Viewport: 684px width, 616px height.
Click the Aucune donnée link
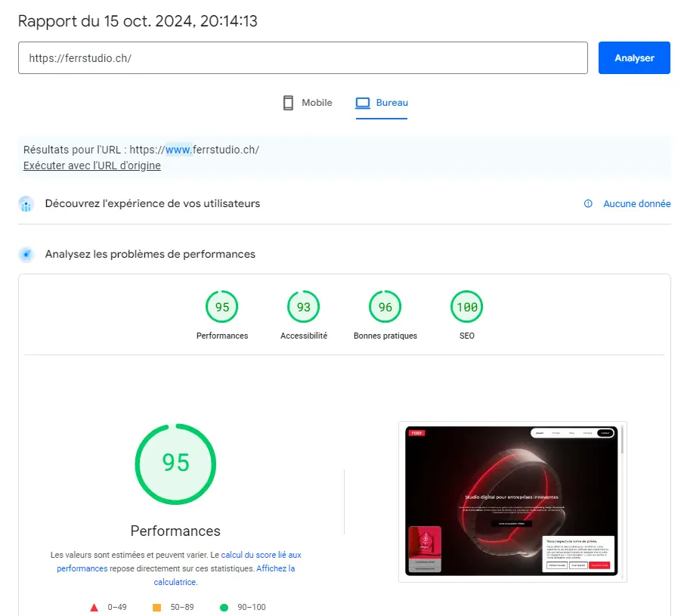[x=636, y=204]
